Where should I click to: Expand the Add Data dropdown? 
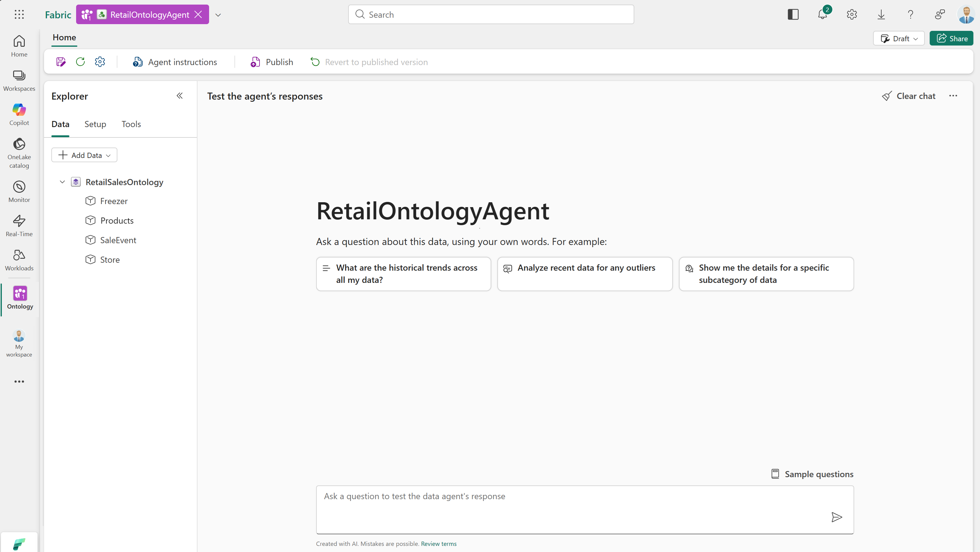[84, 155]
